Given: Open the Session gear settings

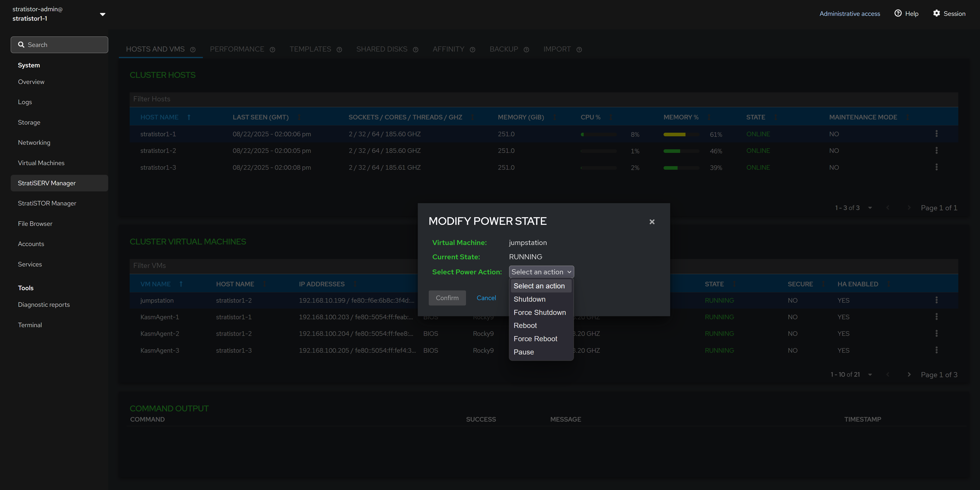Looking at the screenshot, I should [x=936, y=13].
